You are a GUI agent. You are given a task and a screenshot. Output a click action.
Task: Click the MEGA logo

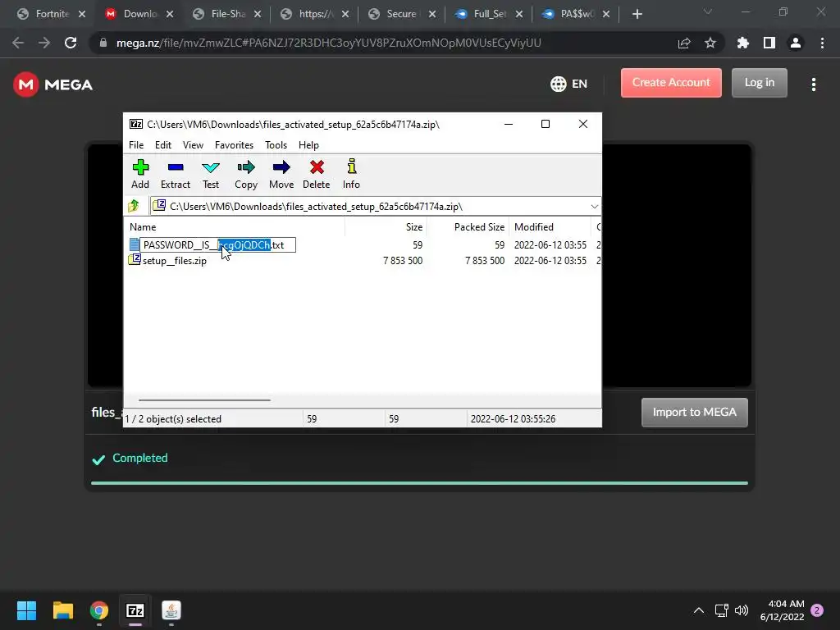click(x=53, y=84)
